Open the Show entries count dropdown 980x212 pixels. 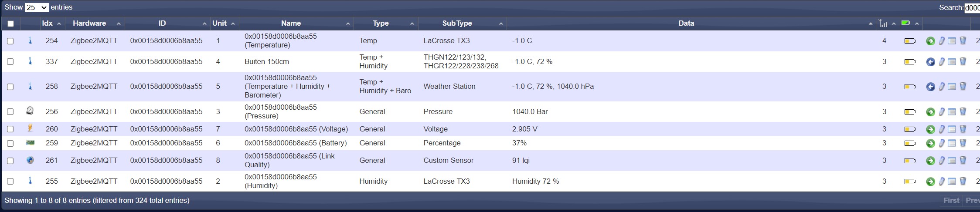click(37, 7)
